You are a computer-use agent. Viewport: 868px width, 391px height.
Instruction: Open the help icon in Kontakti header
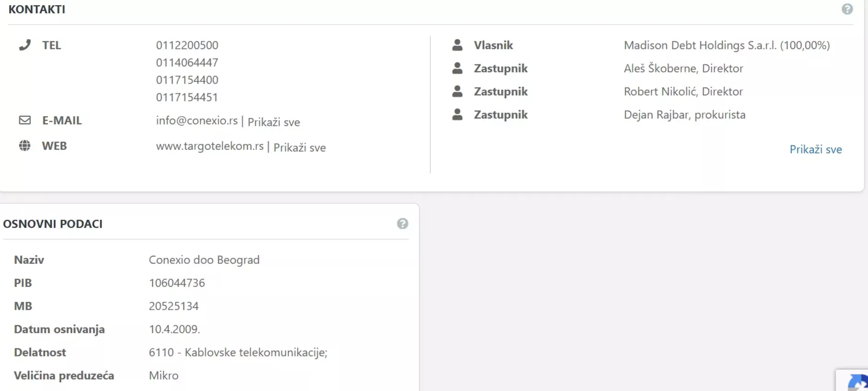(x=847, y=9)
